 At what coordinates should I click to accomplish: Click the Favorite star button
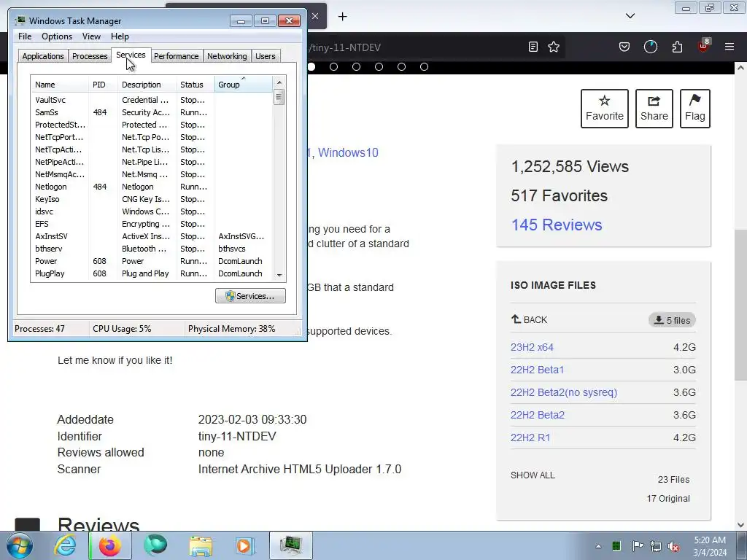tap(605, 109)
